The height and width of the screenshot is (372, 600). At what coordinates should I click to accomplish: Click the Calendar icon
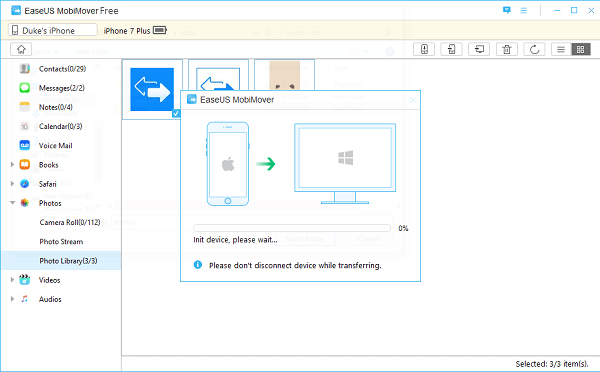(x=24, y=126)
